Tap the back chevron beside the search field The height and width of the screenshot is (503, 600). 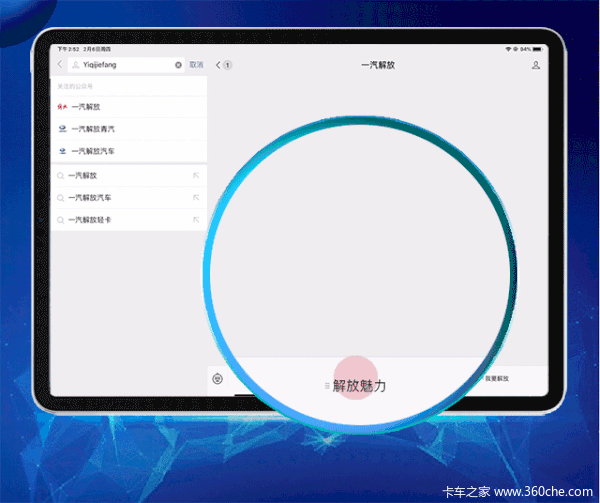pyautogui.click(x=60, y=64)
